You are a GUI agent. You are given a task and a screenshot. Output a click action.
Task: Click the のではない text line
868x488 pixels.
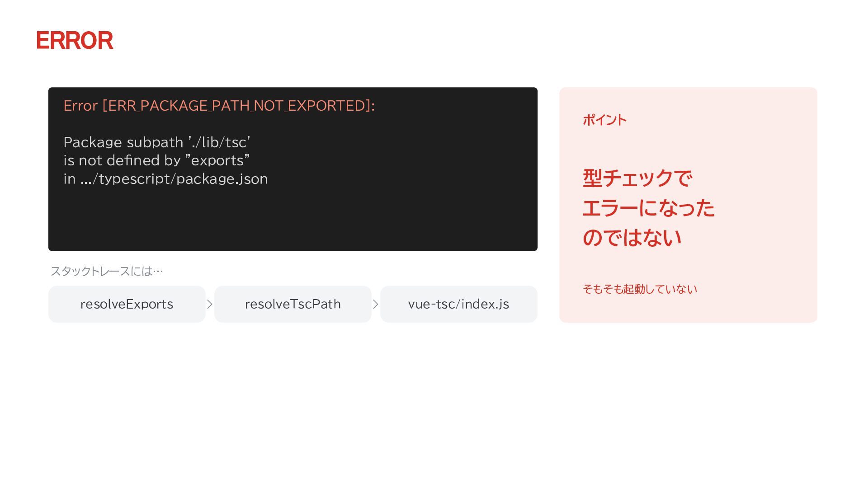click(632, 238)
